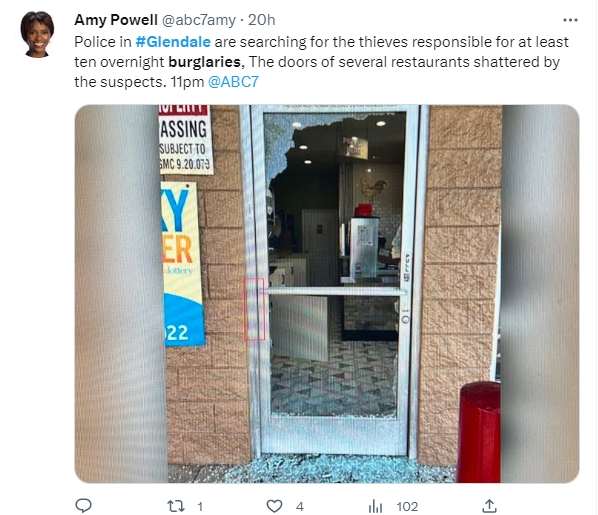Click the like count of 4
Viewport: 598px width, 515px height.
pos(300,507)
